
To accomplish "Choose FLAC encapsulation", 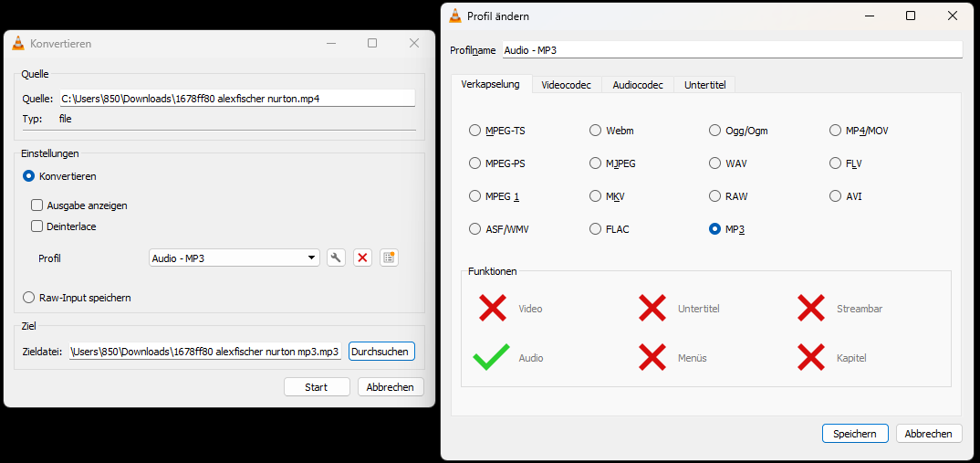I will (595, 229).
